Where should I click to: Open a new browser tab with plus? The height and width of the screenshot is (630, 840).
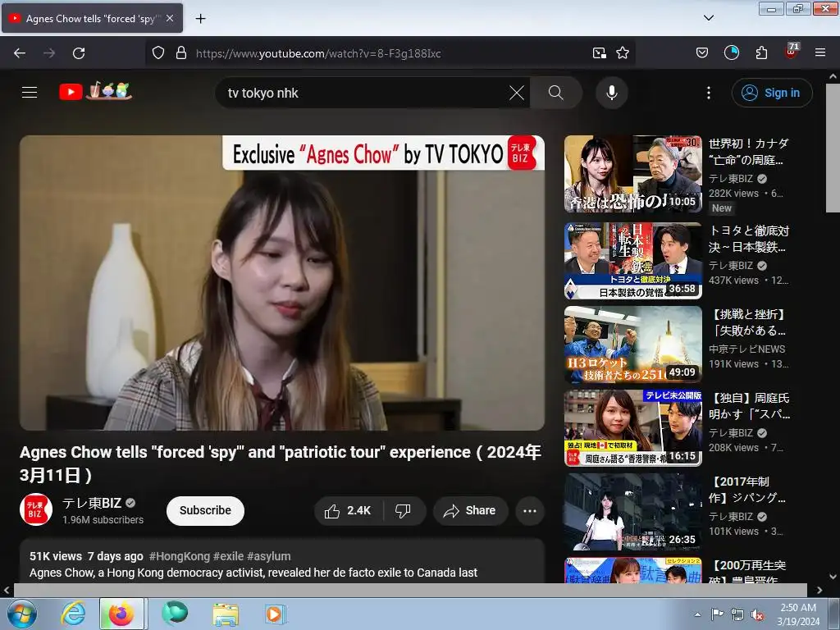coord(200,19)
